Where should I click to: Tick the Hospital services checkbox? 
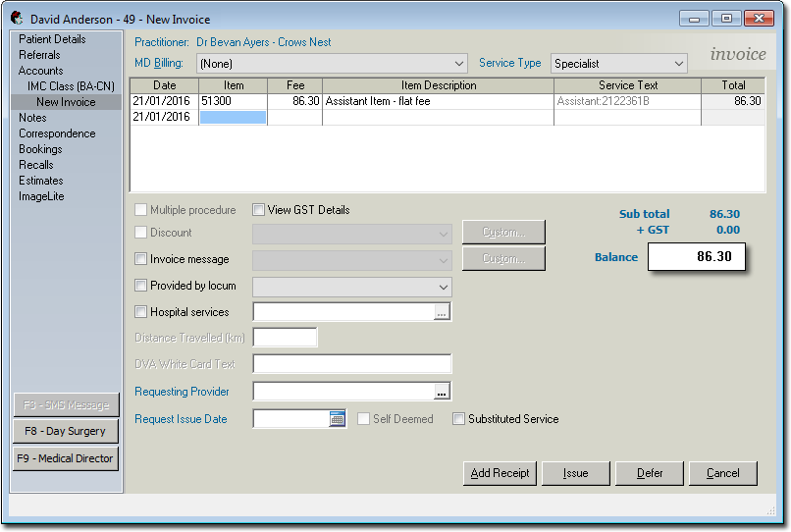pyautogui.click(x=140, y=312)
